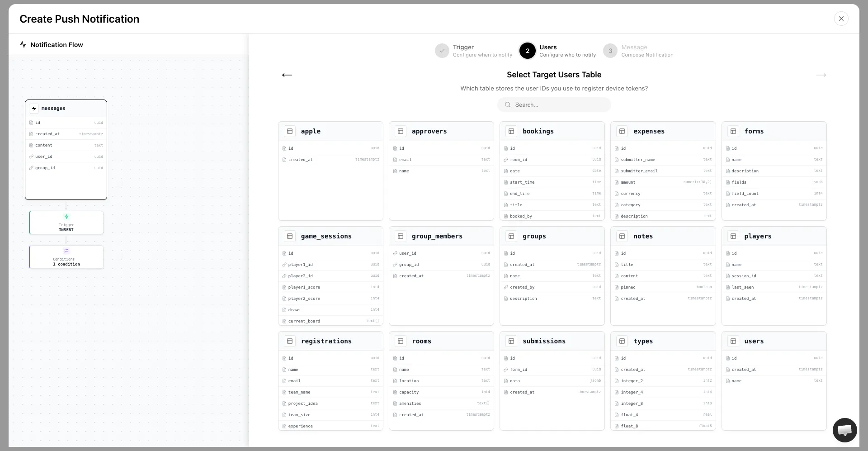Proceed using the right arrow
The height and width of the screenshot is (451, 868).
tap(821, 75)
